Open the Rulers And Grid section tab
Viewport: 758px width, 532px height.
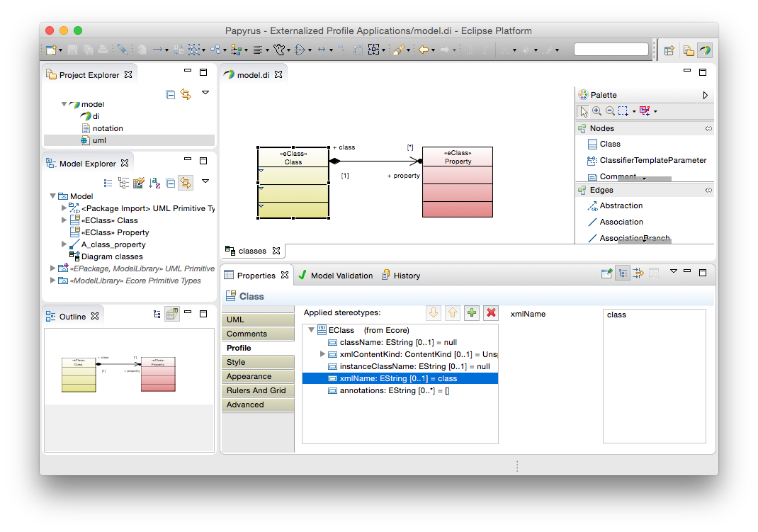coord(258,390)
